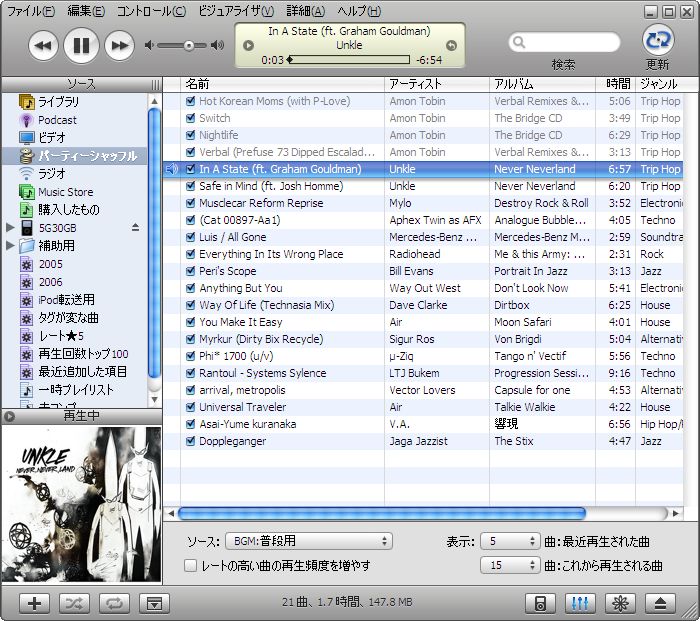The image size is (700, 621).
Task: Open recently played count dropdown showing 5
Action: tap(510, 541)
